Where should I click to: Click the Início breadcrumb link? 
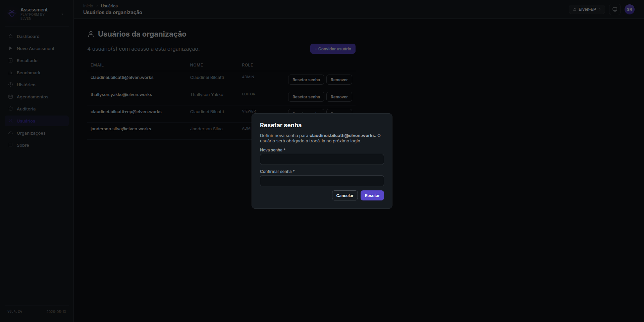coord(88,6)
